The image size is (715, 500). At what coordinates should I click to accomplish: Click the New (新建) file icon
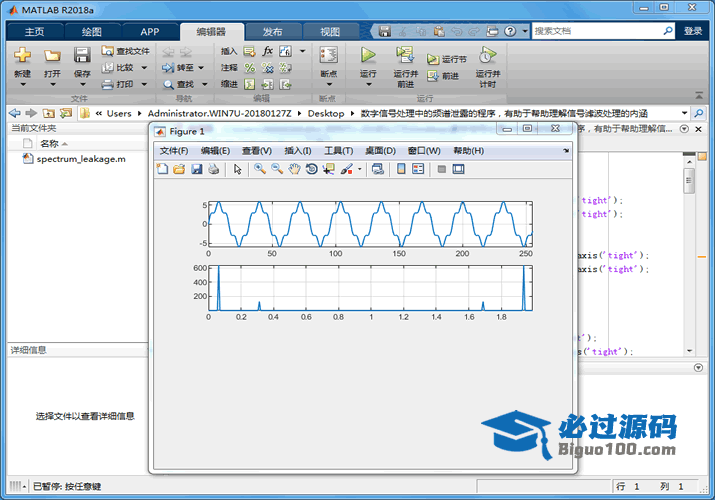click(x=22, y=56)
